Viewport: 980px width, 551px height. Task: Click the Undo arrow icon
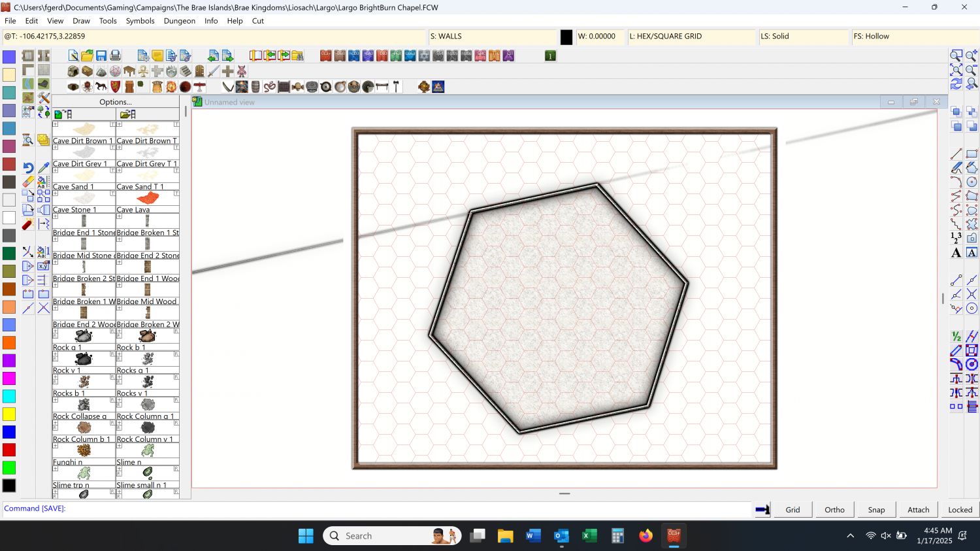click(x=27, y=168)
